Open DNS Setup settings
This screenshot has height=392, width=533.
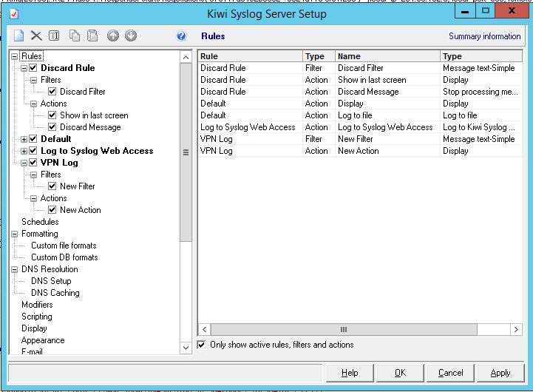tap(51, 281)
